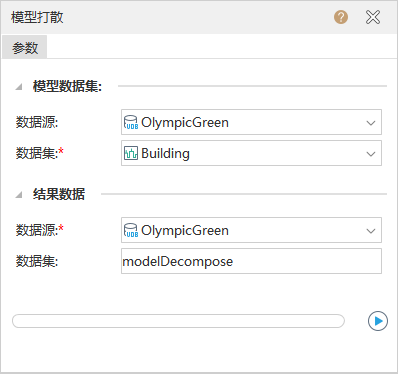
Task: Open the 模型数据集 数据源 dropdown arrow
Action: tap(371, 123)
